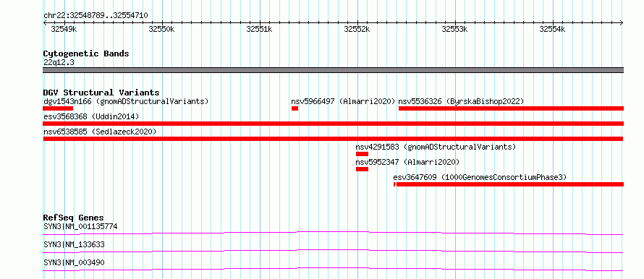Image resolution: width=644 pixels, height=279 pixels.
Task: Click the chr22:32548789..32554710 coordinates text
Action: (96, 16)
